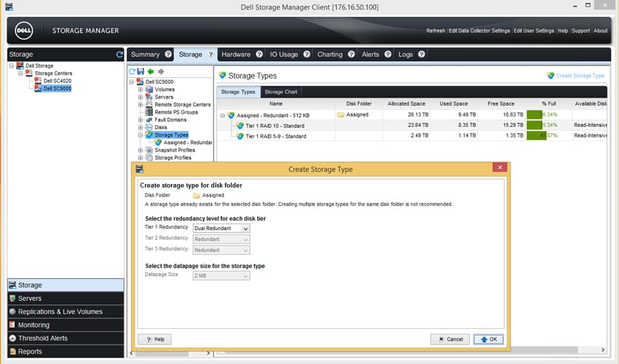619x364 pixels.
Task: Open Monitoring view in left navigation
Action: pyautogui.click(x=65, y=325)
